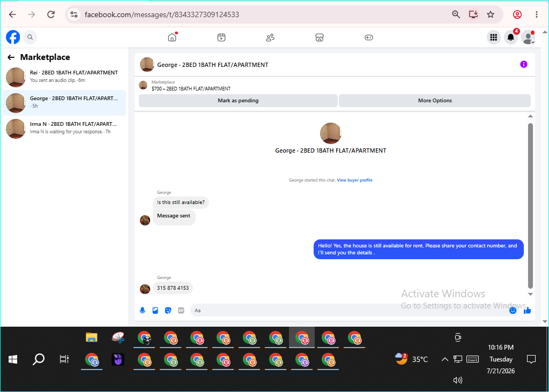The image size is (549, 392).
Task: Open File Explorer from taskbar
Action: pyautogui.click(x=91, y=337)
